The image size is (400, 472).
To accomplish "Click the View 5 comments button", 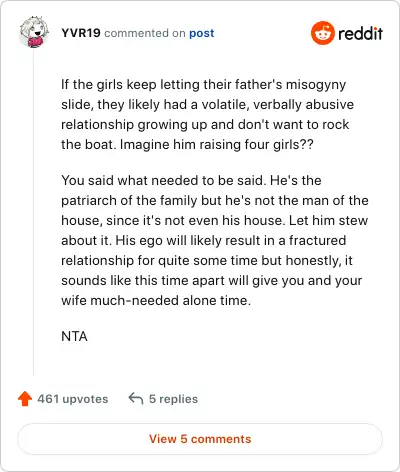I will (x=200, y=439).
